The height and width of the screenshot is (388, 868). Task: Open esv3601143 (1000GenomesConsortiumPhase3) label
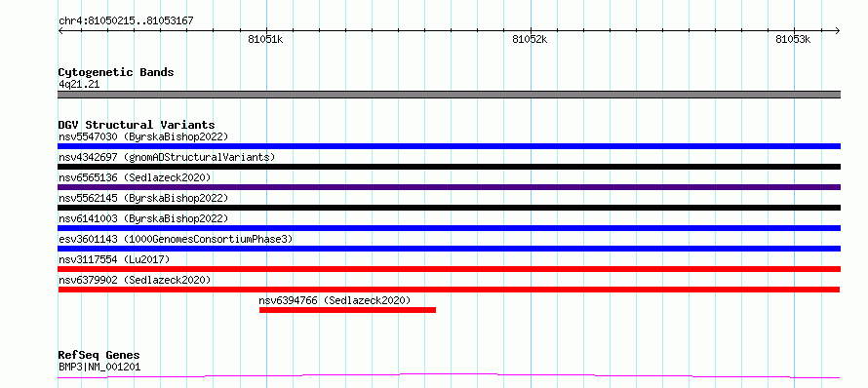pyautogui.click(x=176, y=239)
